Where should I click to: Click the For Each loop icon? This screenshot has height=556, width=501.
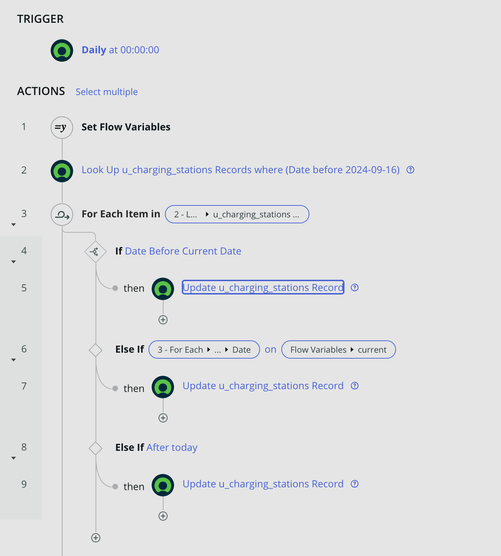pos(62,215)
